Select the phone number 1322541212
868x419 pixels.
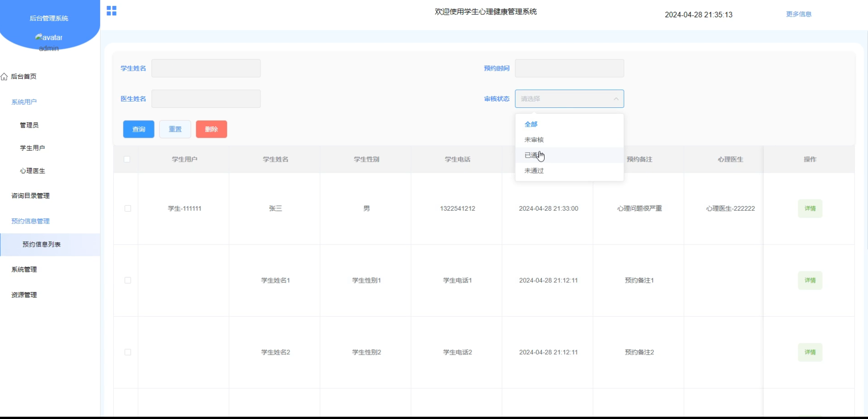458,208
